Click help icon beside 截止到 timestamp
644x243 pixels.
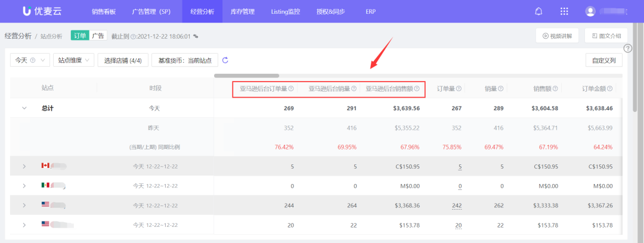click(132, 36)
